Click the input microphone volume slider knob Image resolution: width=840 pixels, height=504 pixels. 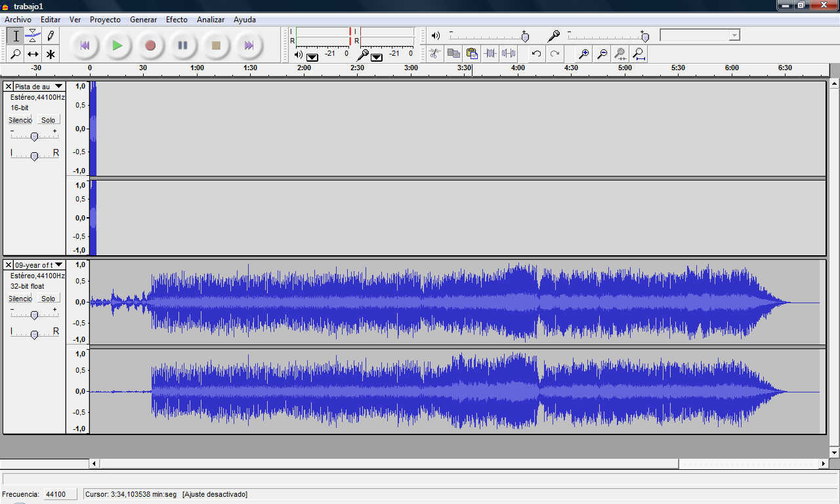point(645,37)
